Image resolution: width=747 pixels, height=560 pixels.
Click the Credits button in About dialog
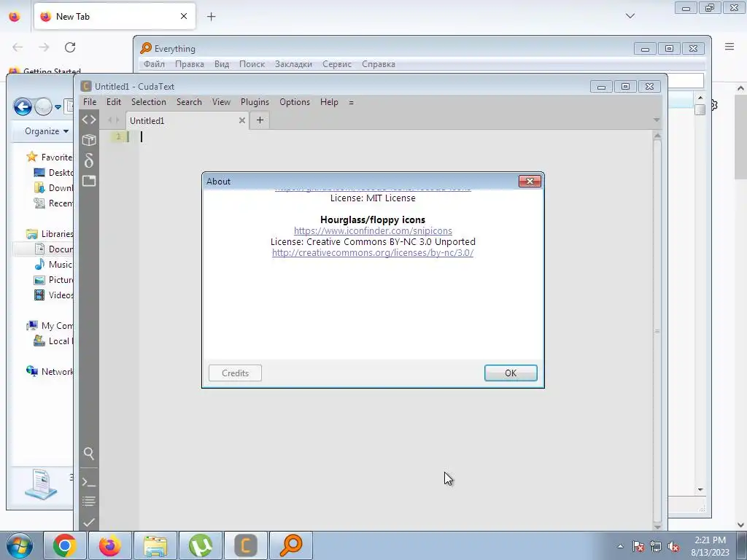tap(235, 373)
